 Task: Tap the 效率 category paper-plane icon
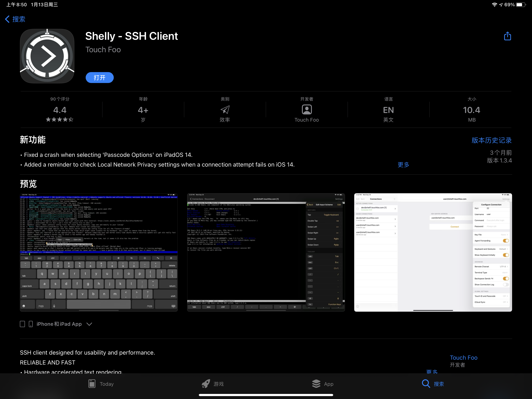[x=225, y=110]
